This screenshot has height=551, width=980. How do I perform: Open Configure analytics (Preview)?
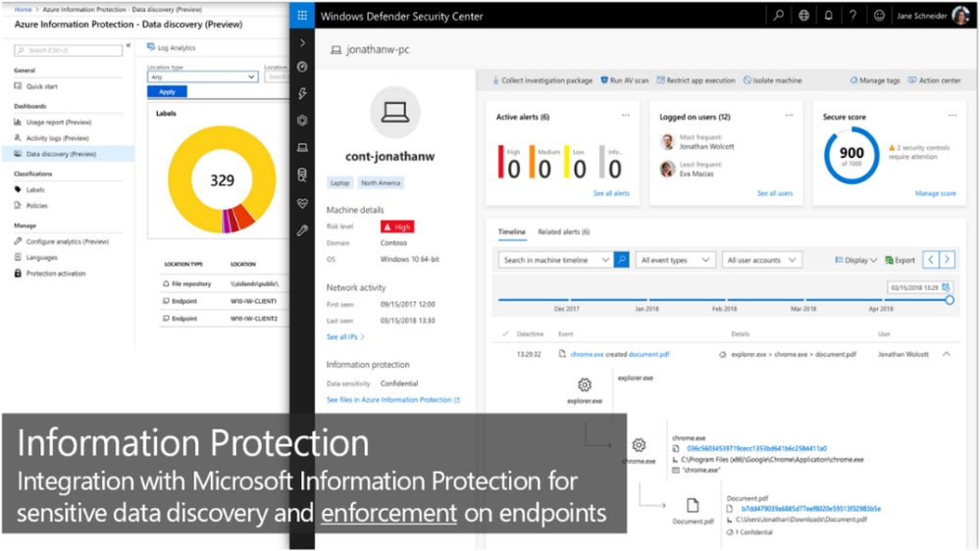pyautogui.click(x=67, y=242)
